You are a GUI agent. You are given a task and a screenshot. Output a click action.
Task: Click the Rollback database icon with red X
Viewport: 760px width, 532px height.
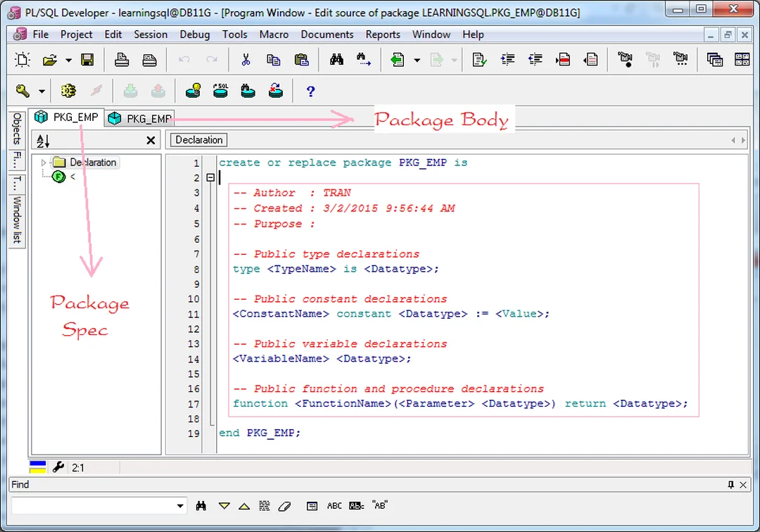(x=276, y=91)
